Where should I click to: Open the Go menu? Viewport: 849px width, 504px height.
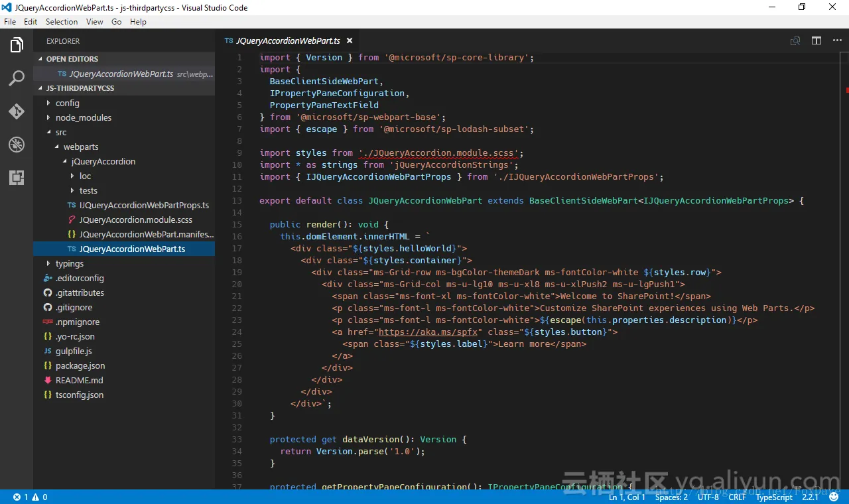pos(117,22)
